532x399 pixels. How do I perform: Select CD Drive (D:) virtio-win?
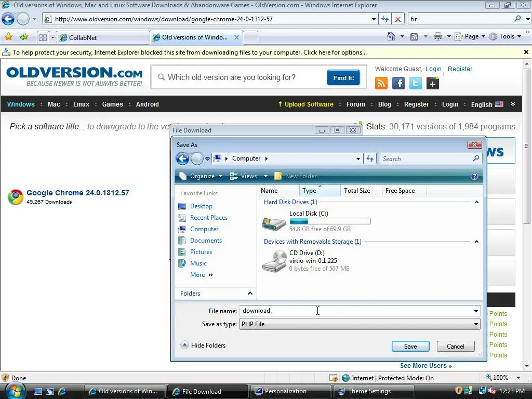coord(305,261)
